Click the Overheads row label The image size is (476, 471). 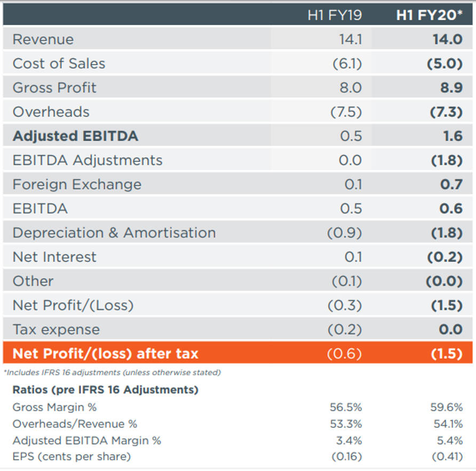click(51, 112)
